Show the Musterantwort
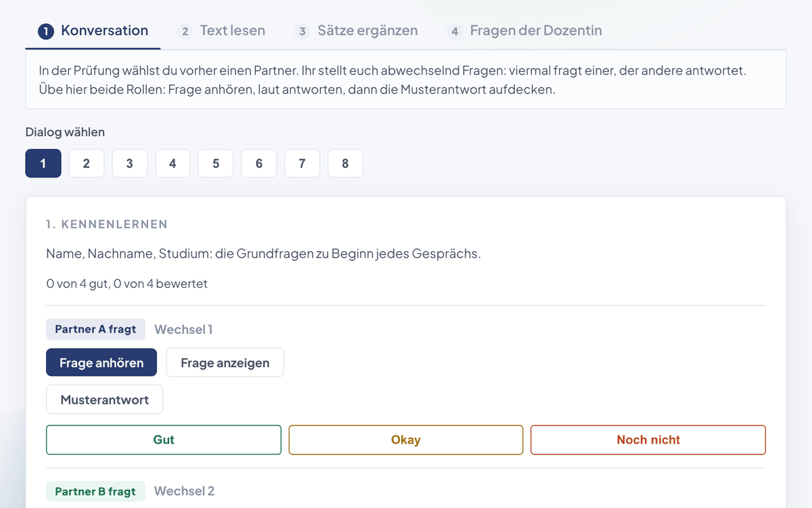Image resolution: width=812 pixels, height=508 pixels. 105,400
